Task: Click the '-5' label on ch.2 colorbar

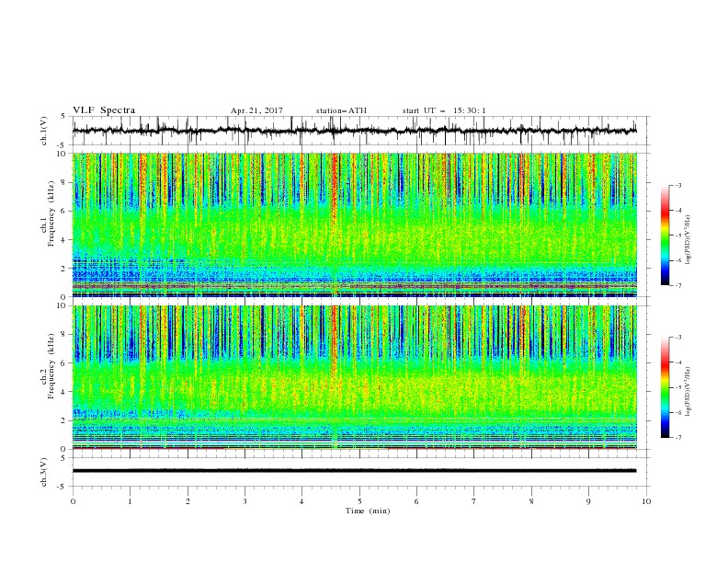Action: tap(677, 387)
